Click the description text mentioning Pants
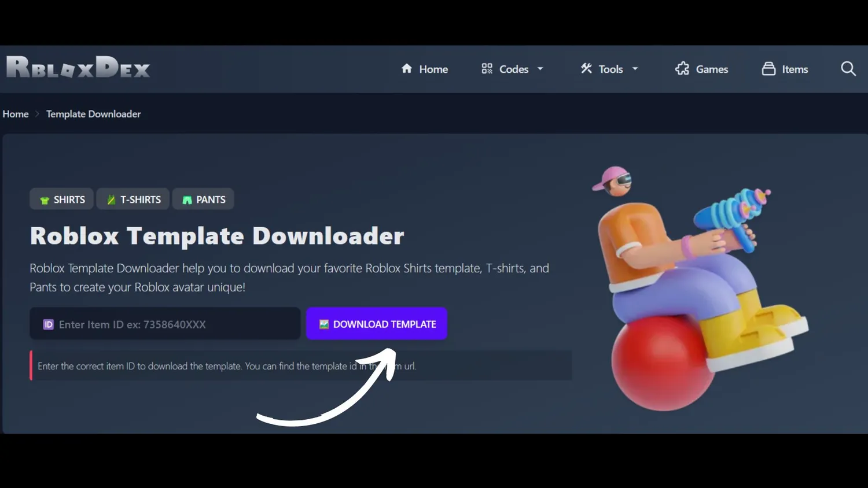This screenshot has height=488, width=868. (x=289, y=278)
